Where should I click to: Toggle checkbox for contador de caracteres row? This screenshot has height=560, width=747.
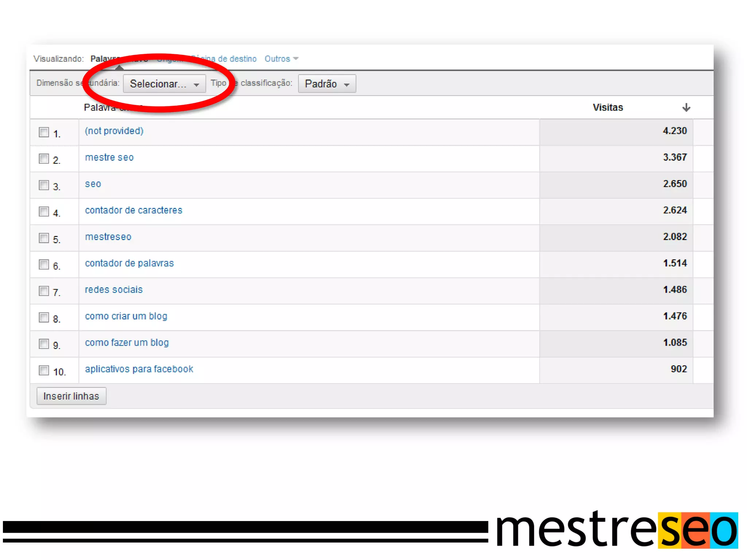44,211
